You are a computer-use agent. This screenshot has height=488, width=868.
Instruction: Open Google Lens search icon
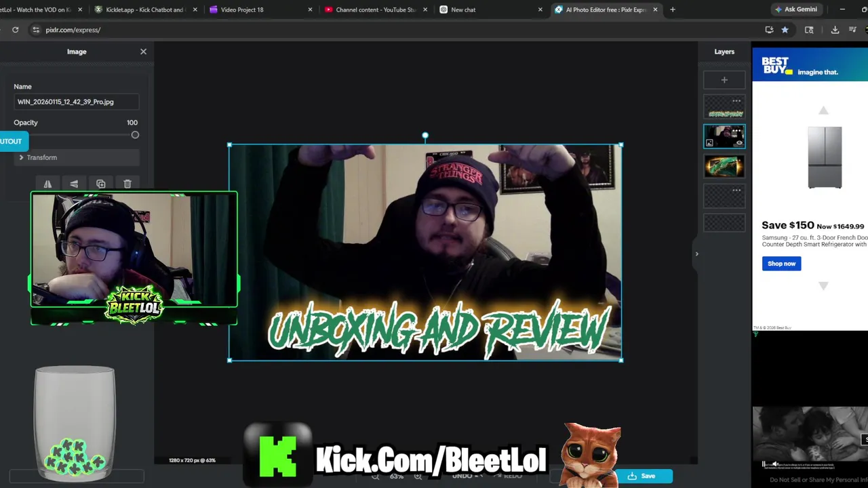click(809, 30)
